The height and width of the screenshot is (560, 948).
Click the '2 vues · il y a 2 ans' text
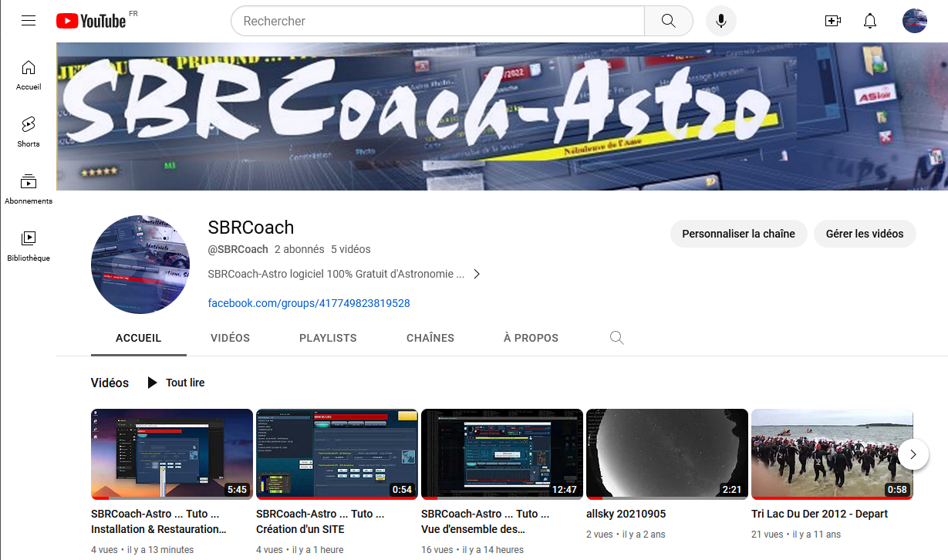pos(626,535)
